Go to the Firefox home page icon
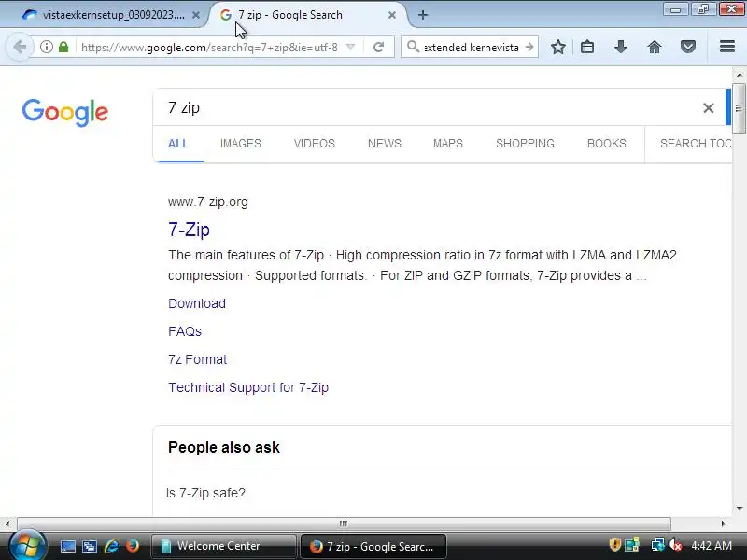Screen dimensions: 747x560 (x=655, y=47)
